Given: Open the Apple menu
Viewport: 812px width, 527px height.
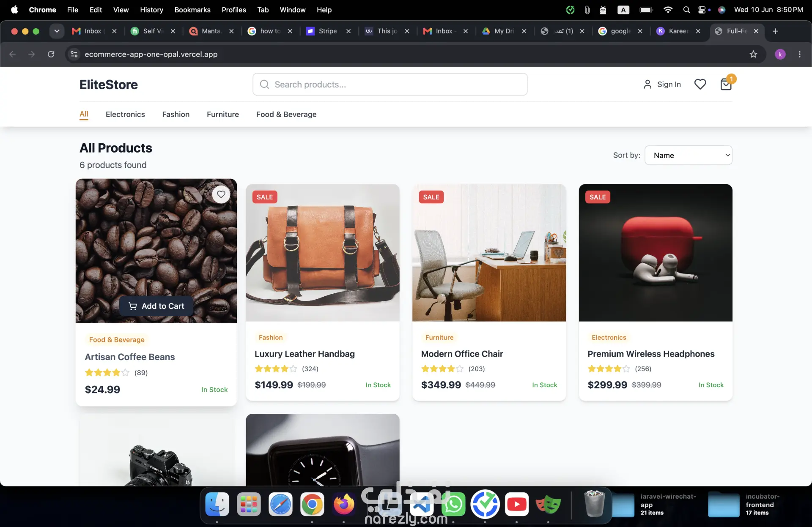Looking at the screenshot, I should (x=14, y=10).
